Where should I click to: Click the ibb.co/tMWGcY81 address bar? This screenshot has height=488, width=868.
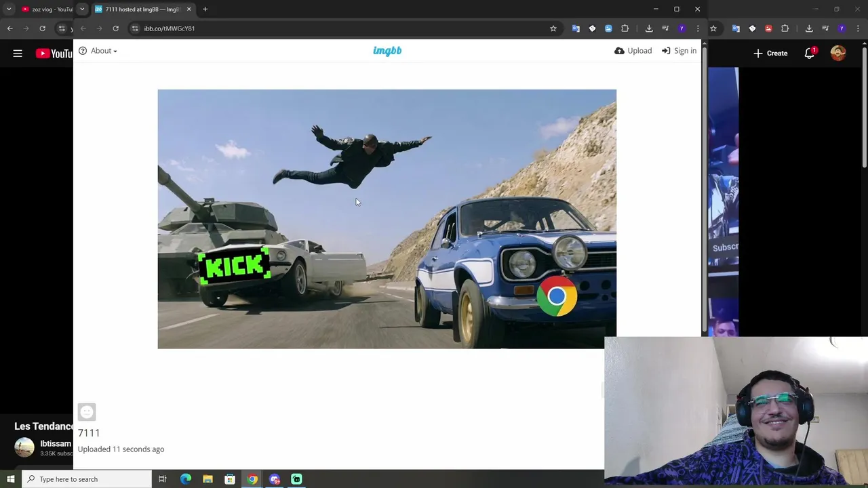click(x=339, y=28)
